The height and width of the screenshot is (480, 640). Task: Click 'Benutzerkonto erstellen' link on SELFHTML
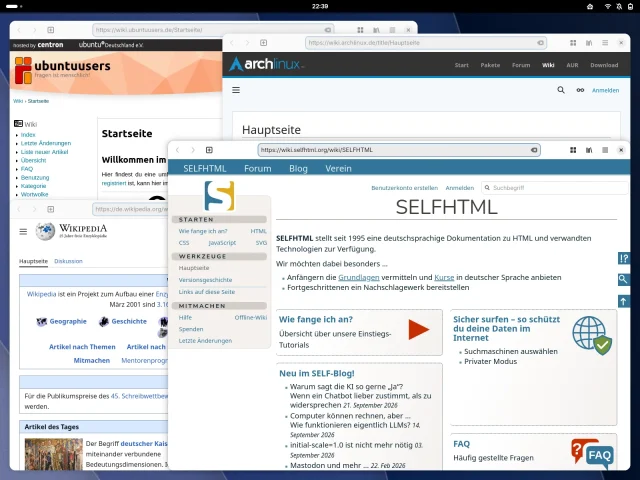pos(404,188)
